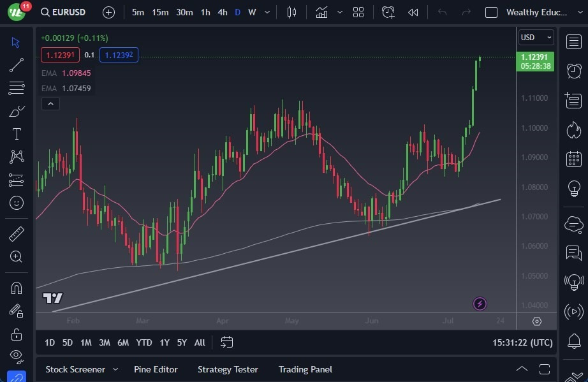
Task: Open the candlestick chart type selector
Action: (x=291, y=12)
